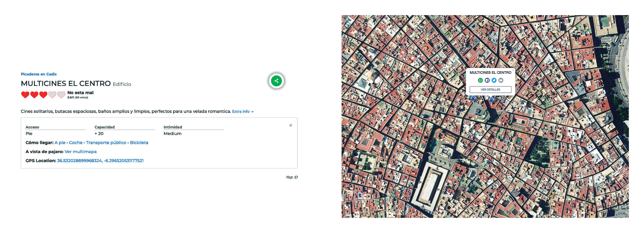Click the green share button
The width and height of the screenshot is (644, 233).
[276, 81]
